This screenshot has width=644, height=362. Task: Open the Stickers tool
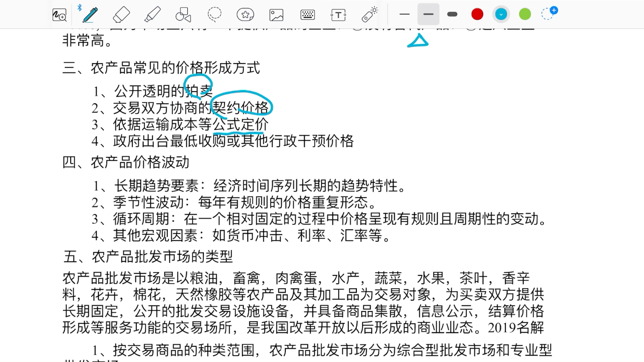245,14
